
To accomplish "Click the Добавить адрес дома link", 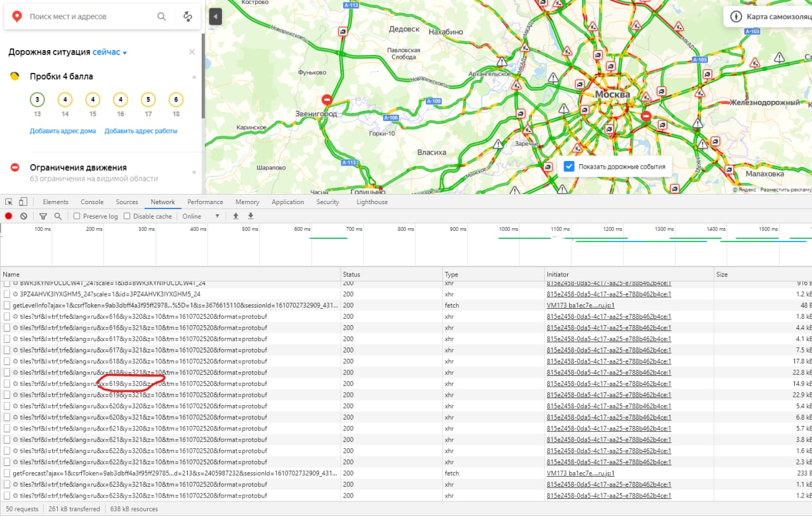I will tap(63, 131).
